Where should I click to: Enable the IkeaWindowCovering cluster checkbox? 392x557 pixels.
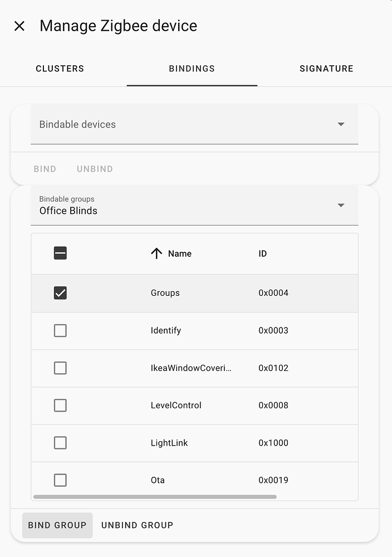click(x=60, y=368)
